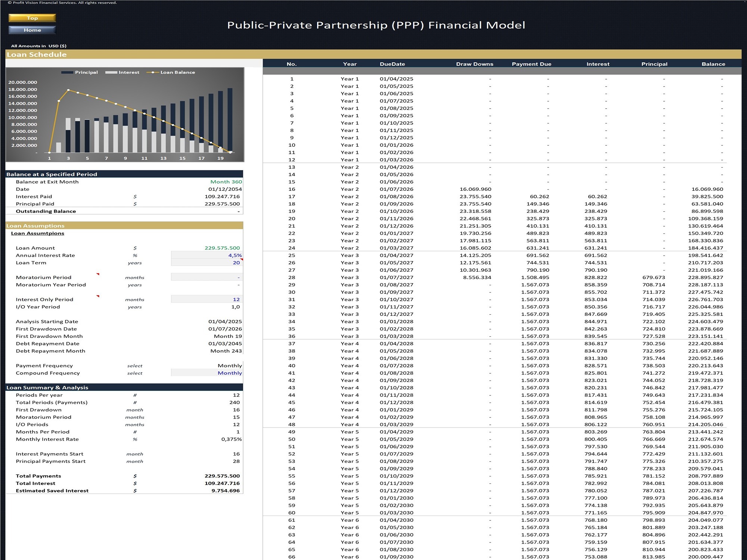
Task: Click principal value 679.673 in row 28
Action: coord(654,277)
